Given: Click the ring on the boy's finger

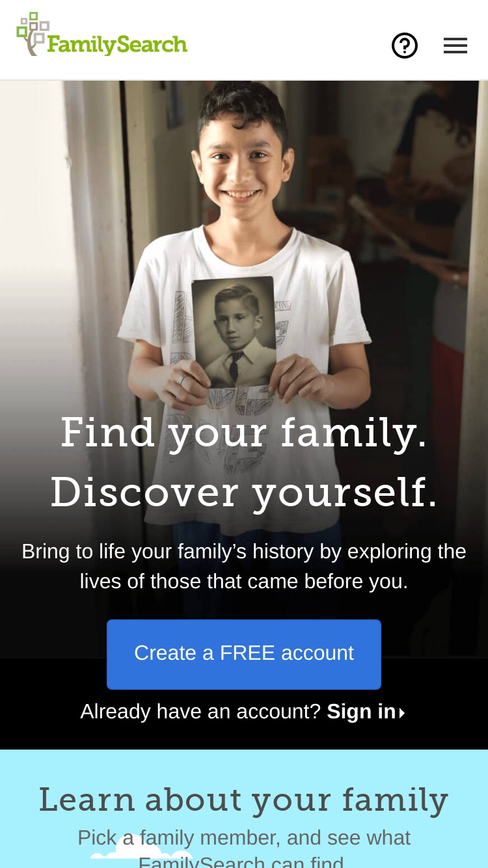Looking at the screenshot, I should [x=183, y=379].
